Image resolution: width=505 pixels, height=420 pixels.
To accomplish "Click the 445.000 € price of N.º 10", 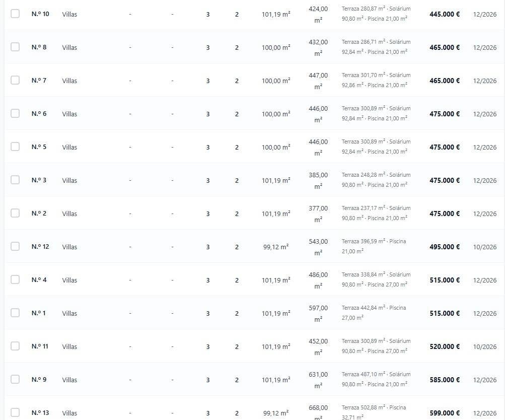I will click(445, 14).
